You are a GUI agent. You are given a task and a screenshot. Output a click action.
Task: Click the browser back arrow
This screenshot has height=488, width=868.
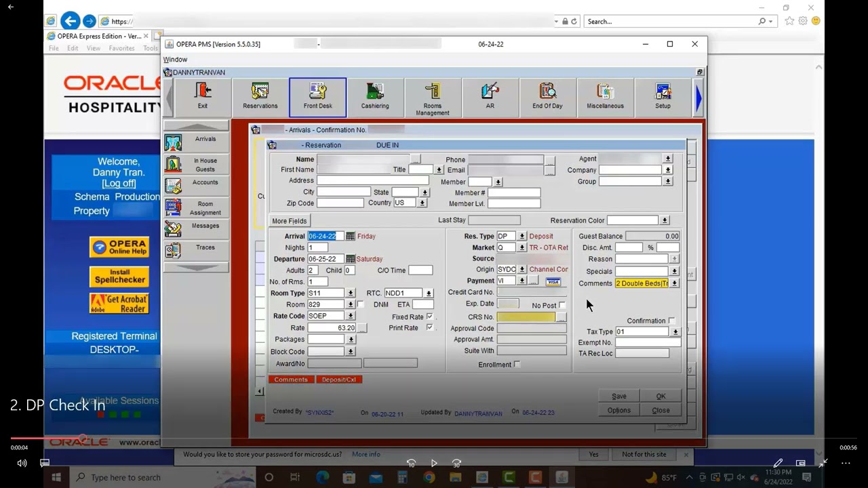(x=70, y=21)
